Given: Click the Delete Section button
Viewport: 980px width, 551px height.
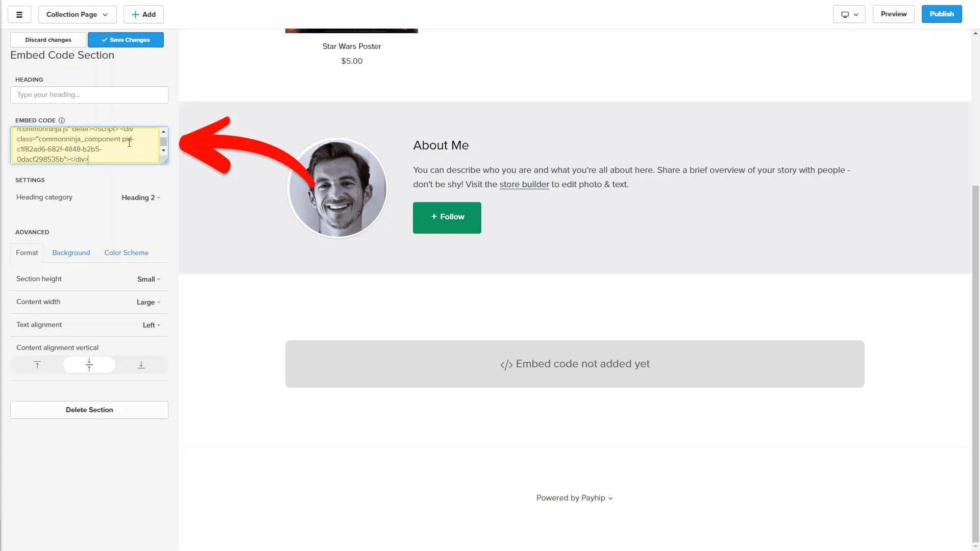Looking at the screenshot, I should 89,410.
